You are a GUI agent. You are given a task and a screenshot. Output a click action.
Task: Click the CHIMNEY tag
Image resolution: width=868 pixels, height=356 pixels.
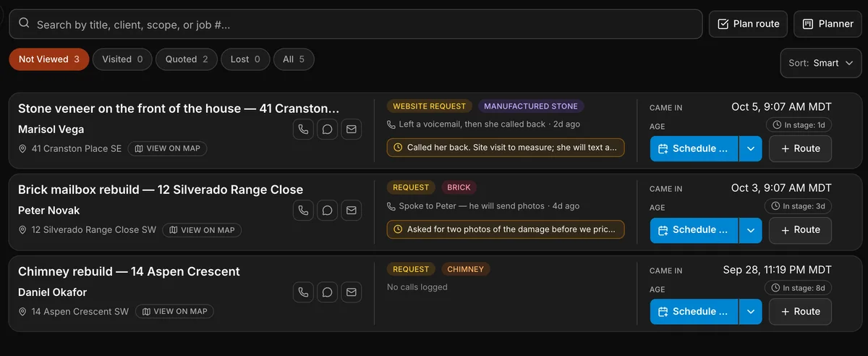[465, 269]
